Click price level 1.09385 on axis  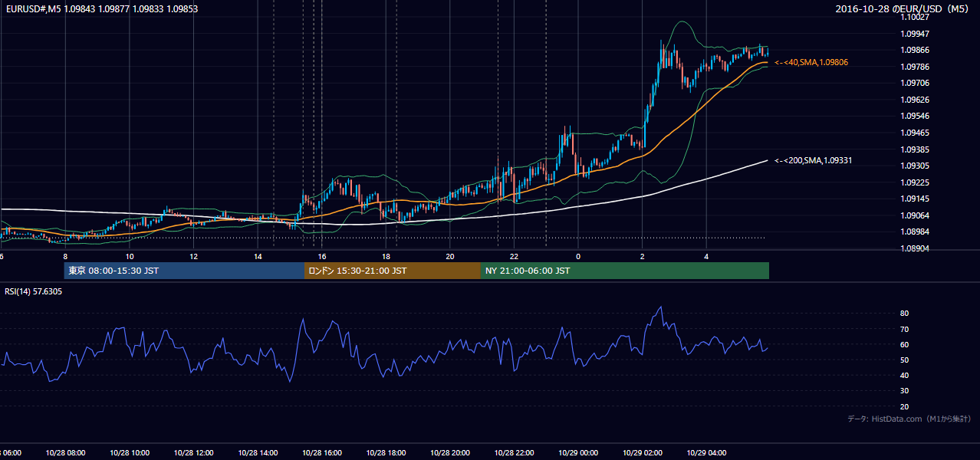point(914,149)
